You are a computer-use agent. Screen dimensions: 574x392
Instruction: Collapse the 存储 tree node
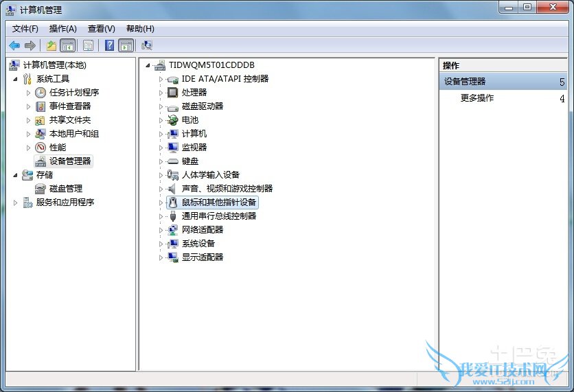click(x=15, y=175)
